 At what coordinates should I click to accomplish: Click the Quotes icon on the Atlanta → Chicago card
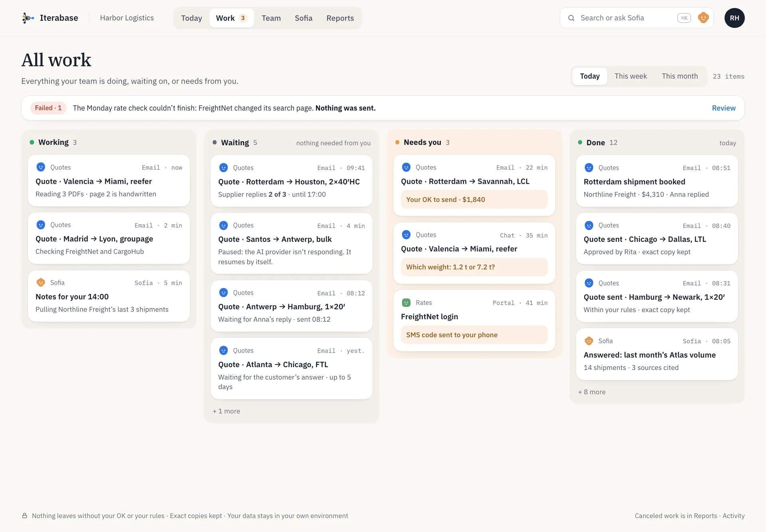[x=223, y=350]
